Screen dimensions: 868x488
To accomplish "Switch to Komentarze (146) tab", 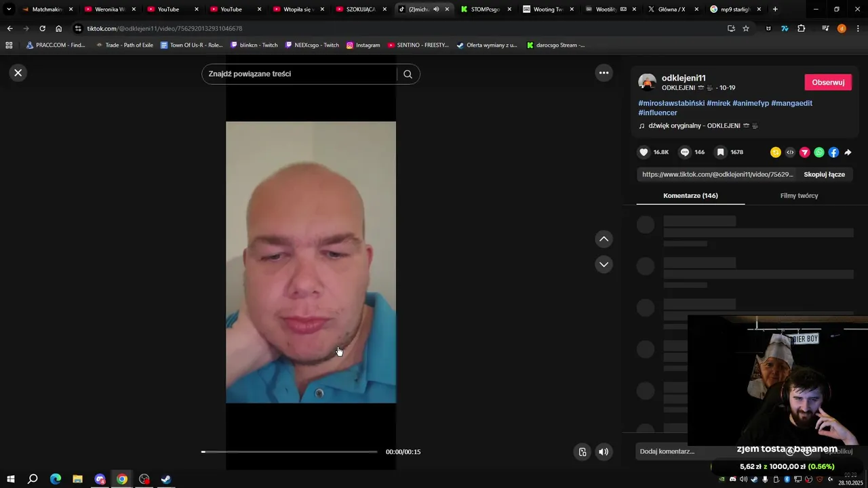I will pos(690,196).
